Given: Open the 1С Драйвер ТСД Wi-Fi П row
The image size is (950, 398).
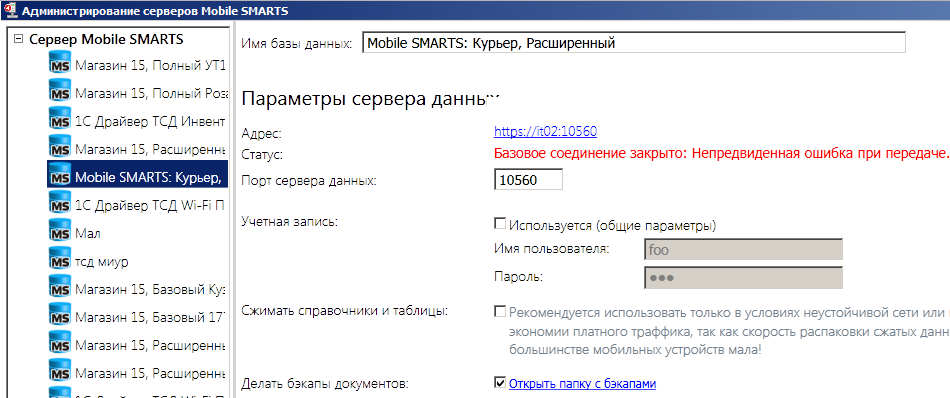Looking at the screenshot, I should pyautogui.click(x=138, y=204).
